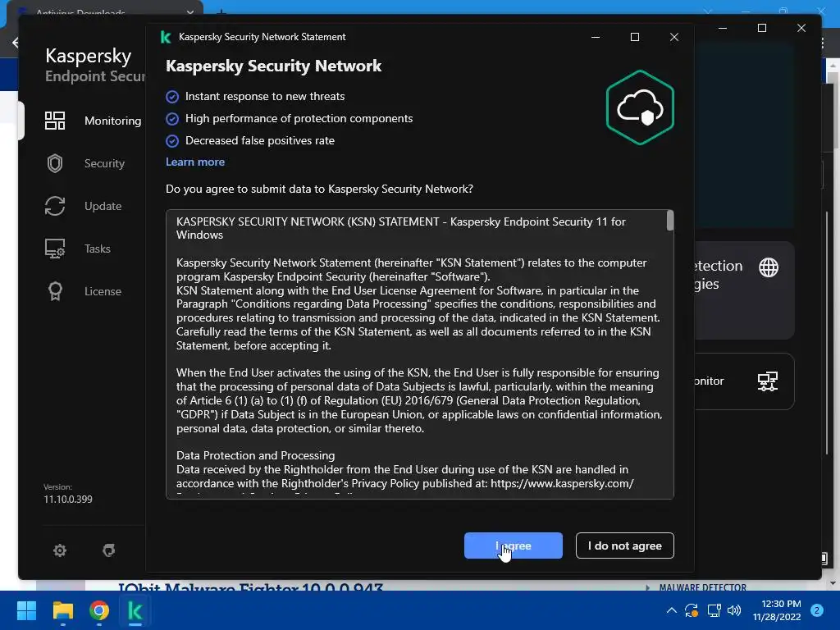Click the volume speaker tray icon

734,610
